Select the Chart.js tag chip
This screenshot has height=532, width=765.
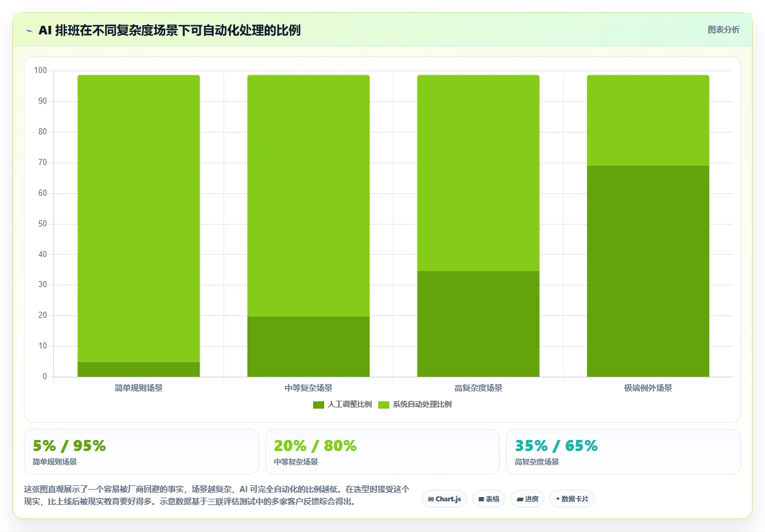pos(445,499)
